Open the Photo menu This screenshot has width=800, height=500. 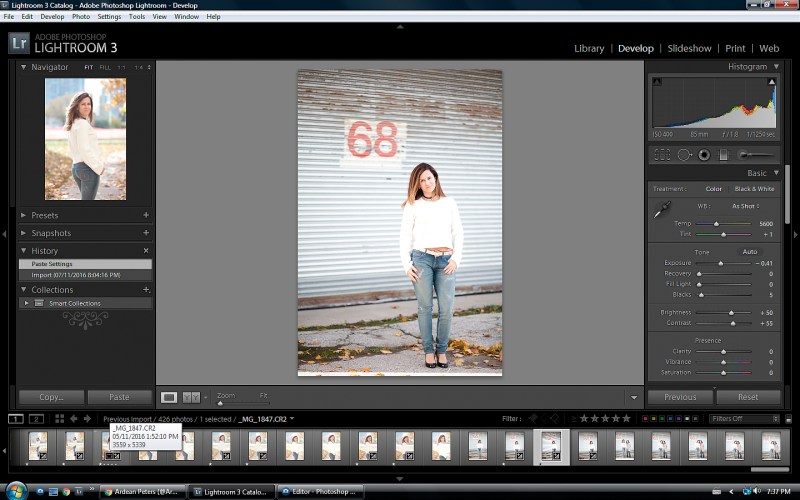point(80,17)
